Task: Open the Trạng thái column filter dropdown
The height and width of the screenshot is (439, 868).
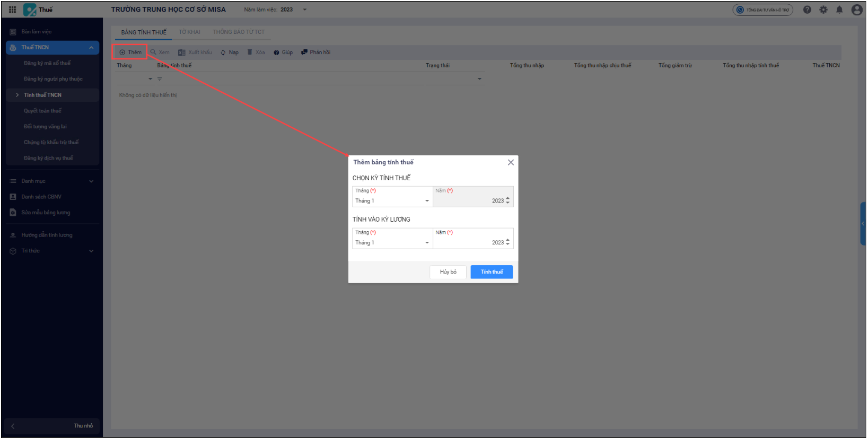Action: pyautogui.click(x=479, y=79)
